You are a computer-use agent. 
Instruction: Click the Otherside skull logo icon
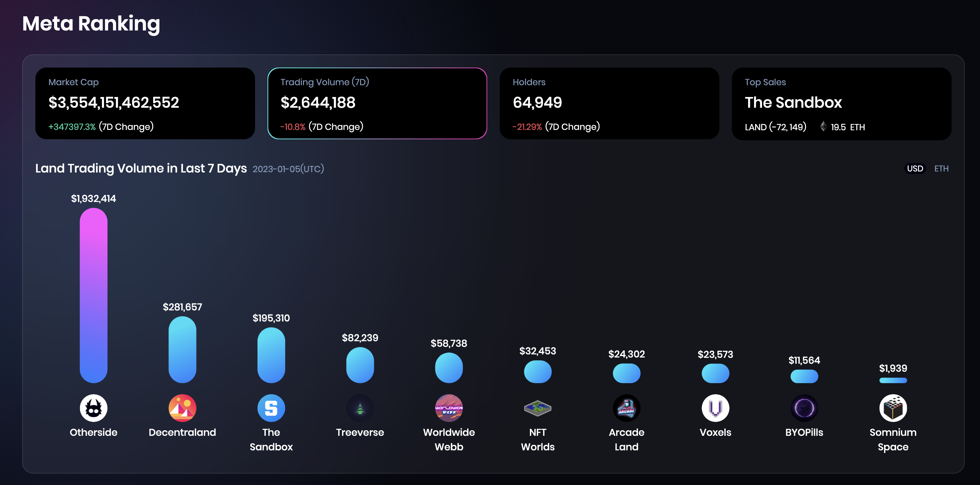[x=94, y=408]
